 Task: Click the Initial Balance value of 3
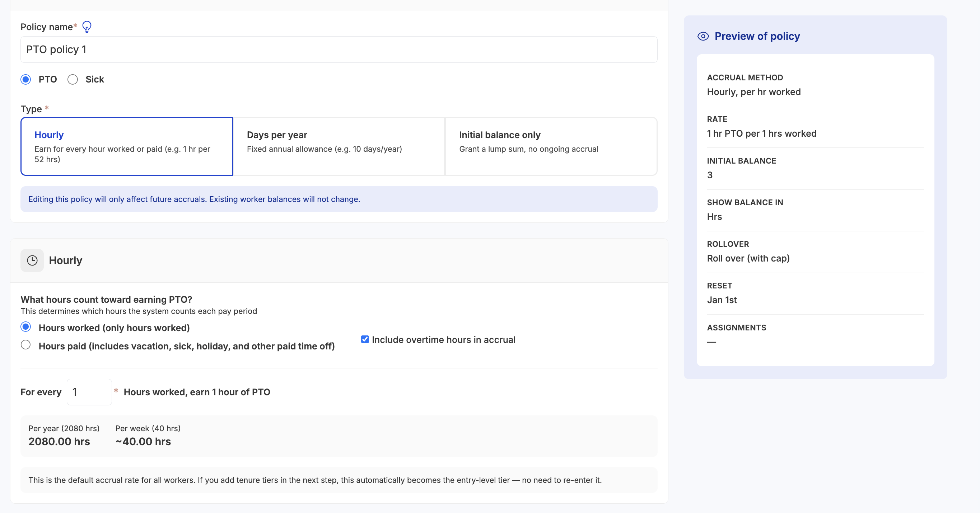(x=710, y=175)
